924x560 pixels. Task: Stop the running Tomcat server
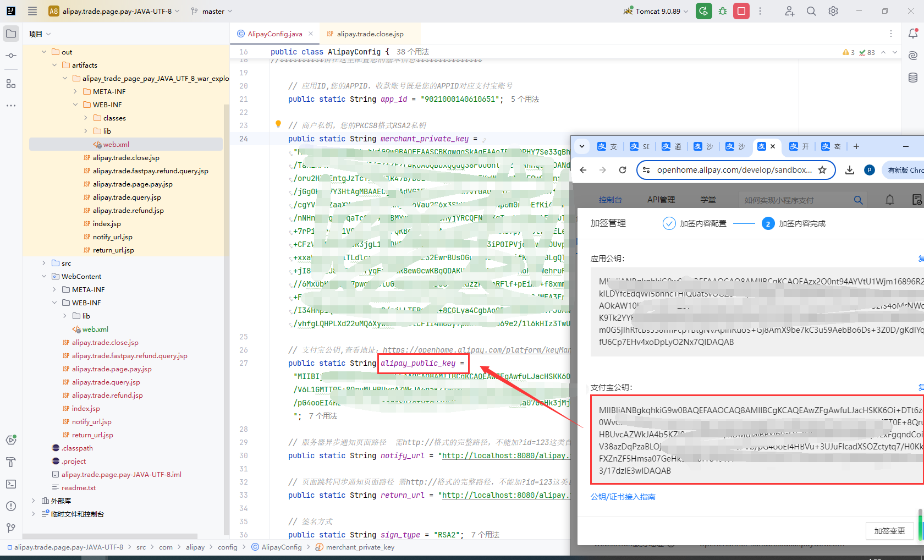(x=741, y=11)
